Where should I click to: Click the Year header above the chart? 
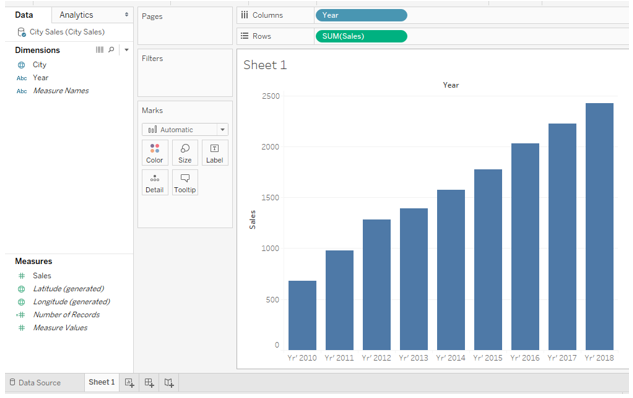click(451, 85)
